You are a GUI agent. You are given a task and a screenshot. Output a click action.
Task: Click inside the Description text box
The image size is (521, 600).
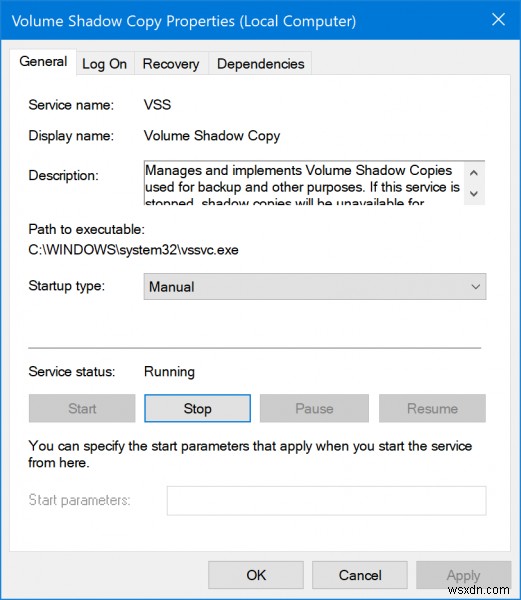click(304, 183)
